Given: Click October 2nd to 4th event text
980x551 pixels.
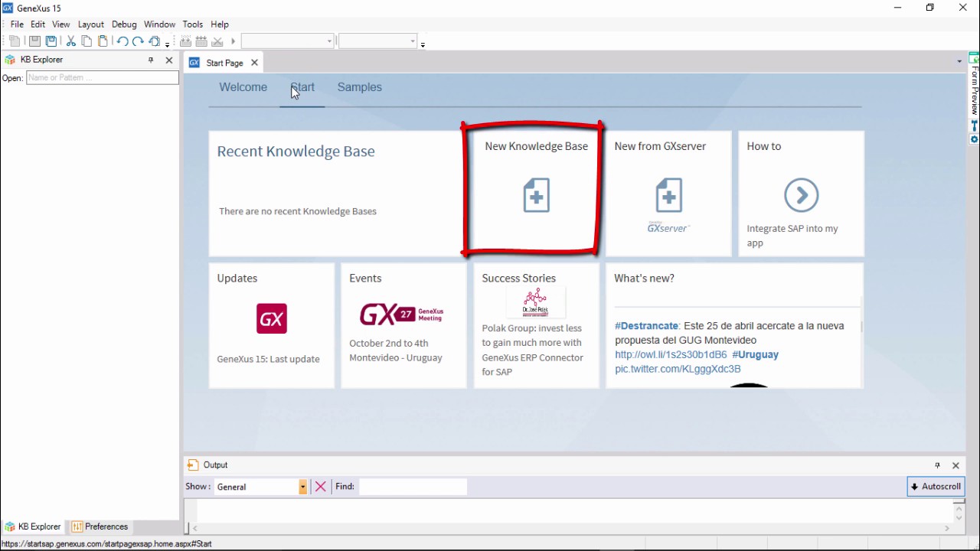Looking at the screenshot, I should click(396, 350).
